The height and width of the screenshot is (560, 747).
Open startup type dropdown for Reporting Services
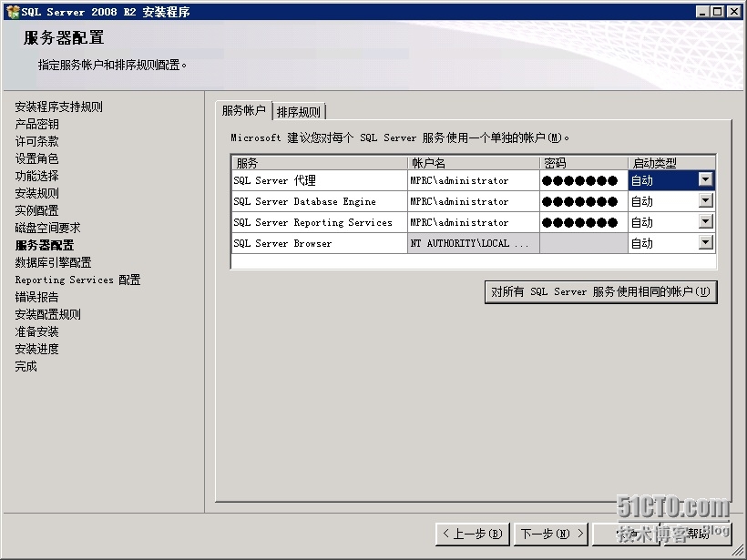pyautogui.click(x=706, y=221)
